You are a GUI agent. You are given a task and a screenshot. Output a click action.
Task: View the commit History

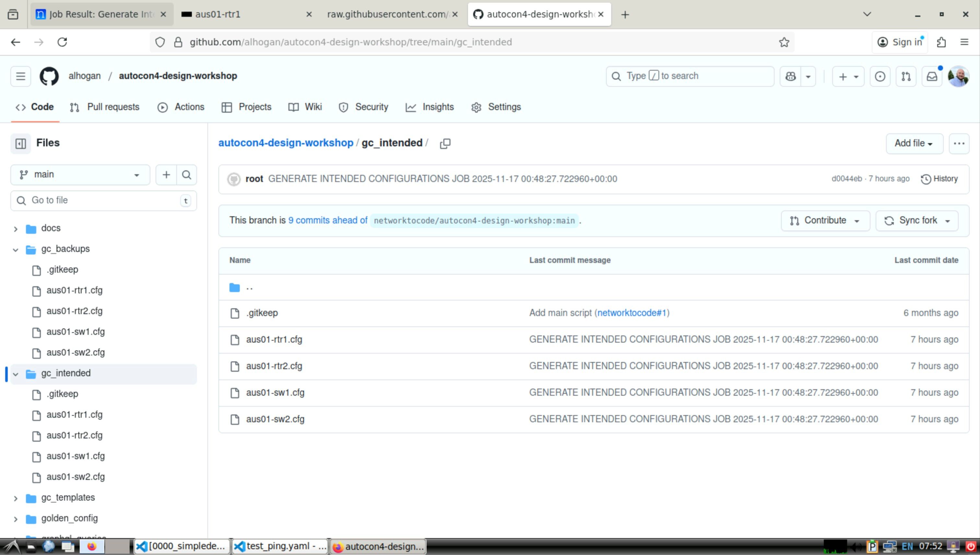pyautogui.click(x=939, y=179)
